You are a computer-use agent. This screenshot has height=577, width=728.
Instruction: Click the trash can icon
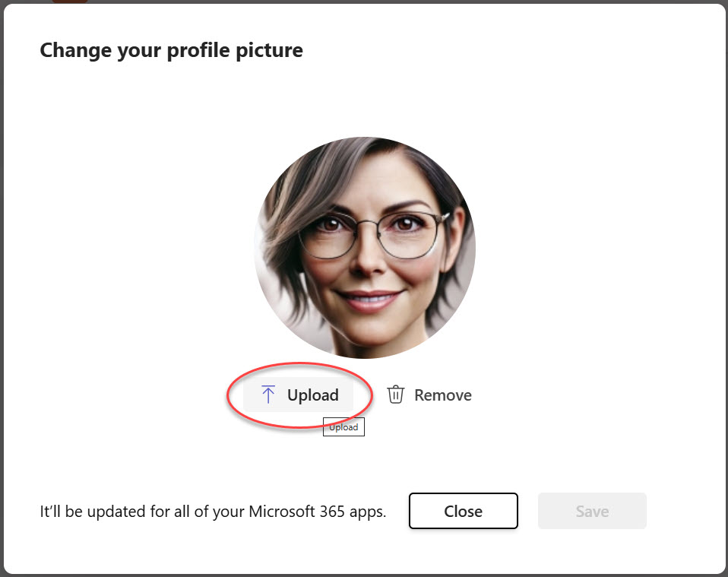point(395,395)
